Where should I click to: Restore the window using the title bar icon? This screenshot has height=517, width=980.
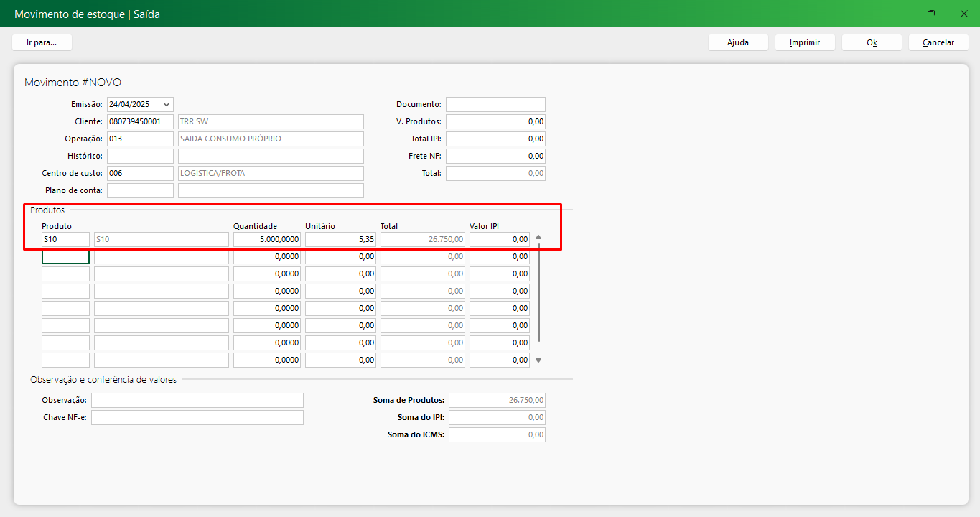(931, 14)
